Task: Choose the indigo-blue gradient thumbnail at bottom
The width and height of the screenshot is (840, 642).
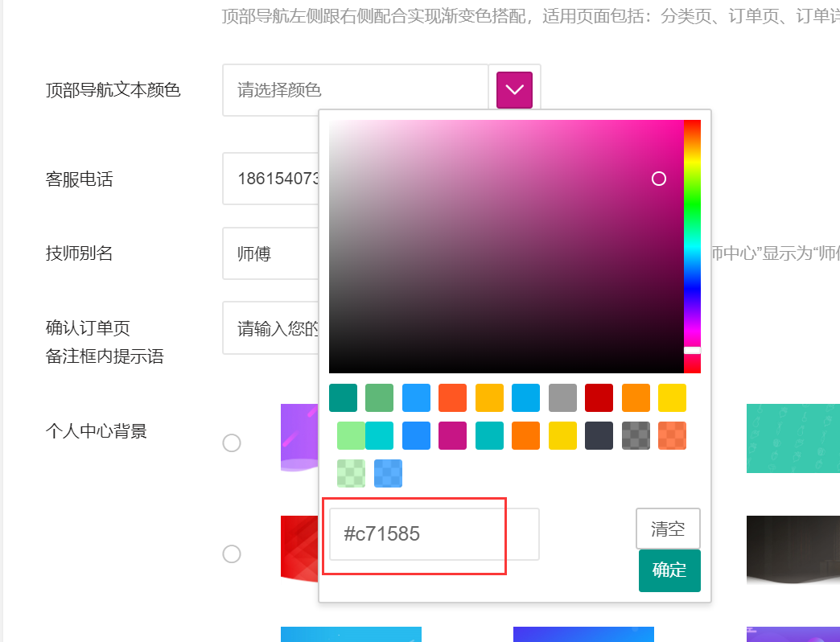Action: 583,635
